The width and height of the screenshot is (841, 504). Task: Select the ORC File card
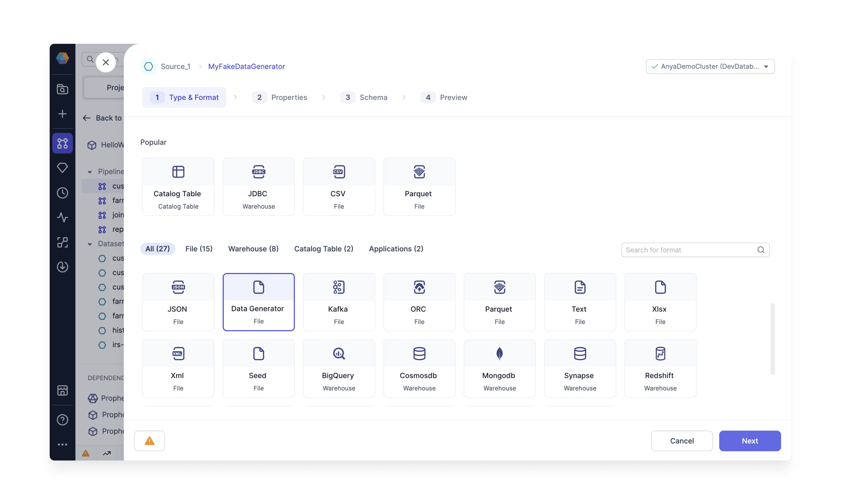419,302
